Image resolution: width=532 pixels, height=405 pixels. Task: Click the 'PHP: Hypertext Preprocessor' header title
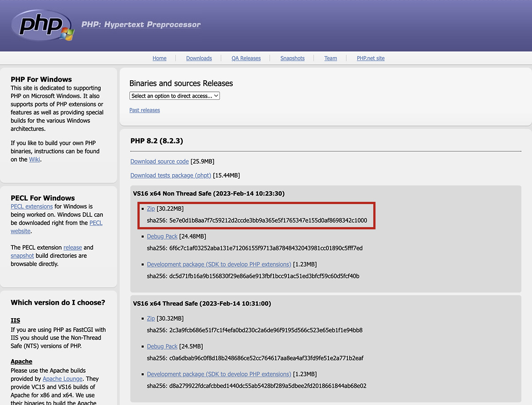pos(141,25)
